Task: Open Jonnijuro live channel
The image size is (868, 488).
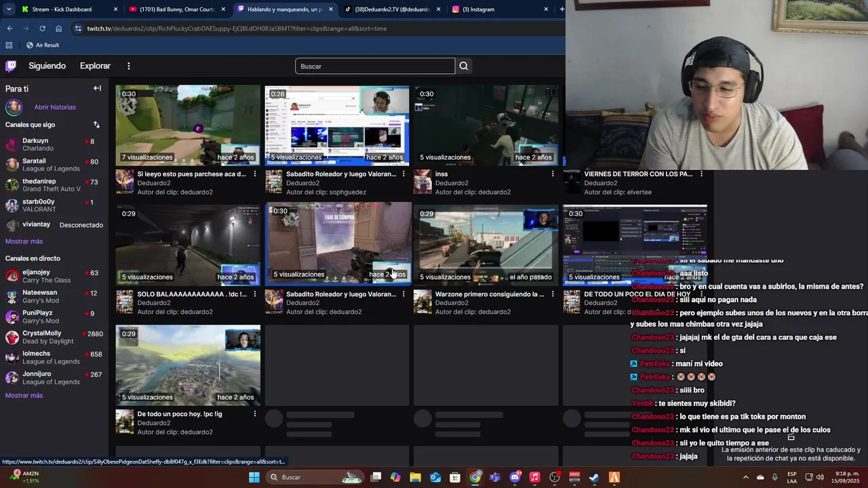Action: [54, 378]
